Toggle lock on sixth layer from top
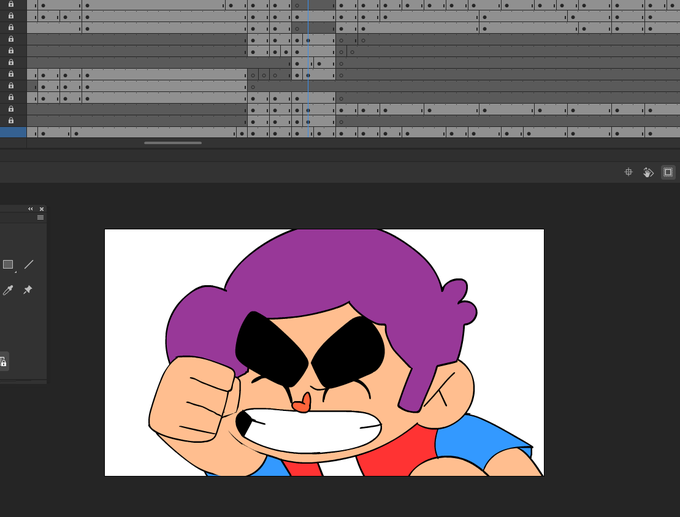The width and height of the screenshot is (680, 517). [x=11, y=62]
